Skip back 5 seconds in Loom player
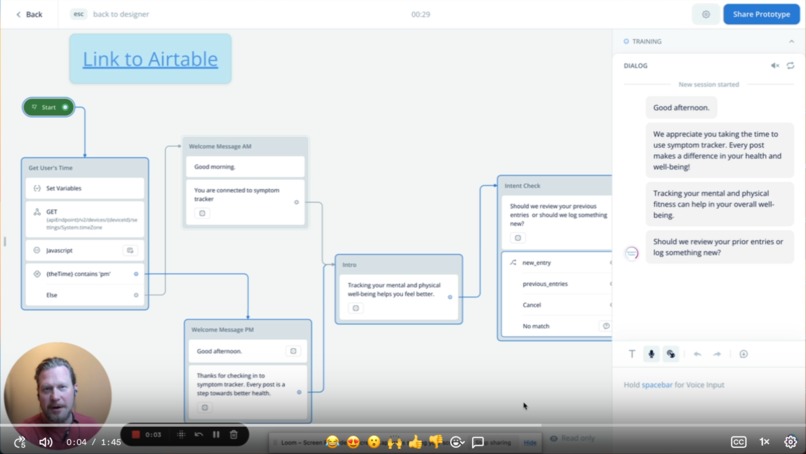Screen dimensions: 806x454 [x=20, y=442]
